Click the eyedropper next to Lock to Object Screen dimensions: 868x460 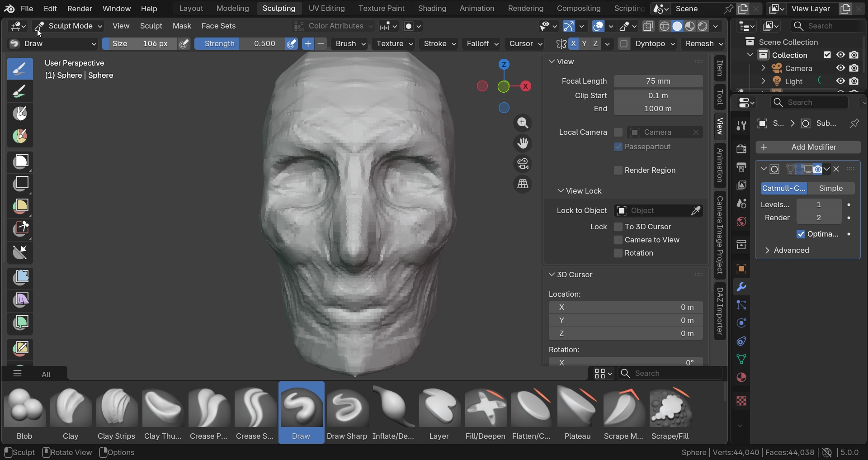click(x=696, y=211)
